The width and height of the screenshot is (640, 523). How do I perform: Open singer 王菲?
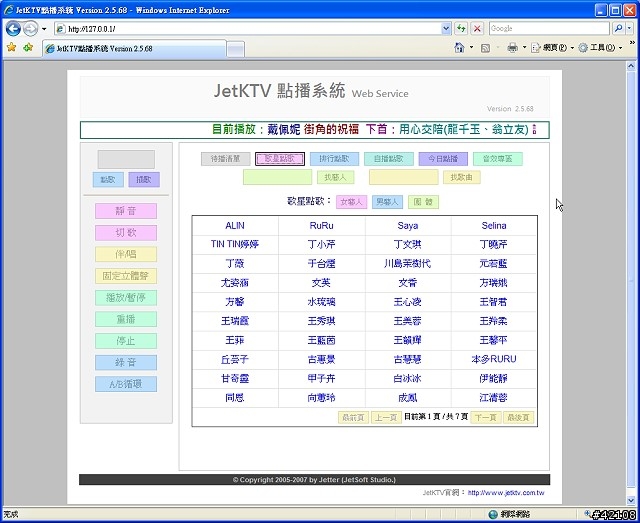235,340
